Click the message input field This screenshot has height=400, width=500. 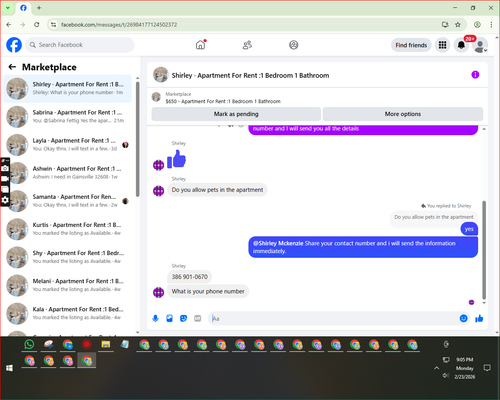[334, 318]
